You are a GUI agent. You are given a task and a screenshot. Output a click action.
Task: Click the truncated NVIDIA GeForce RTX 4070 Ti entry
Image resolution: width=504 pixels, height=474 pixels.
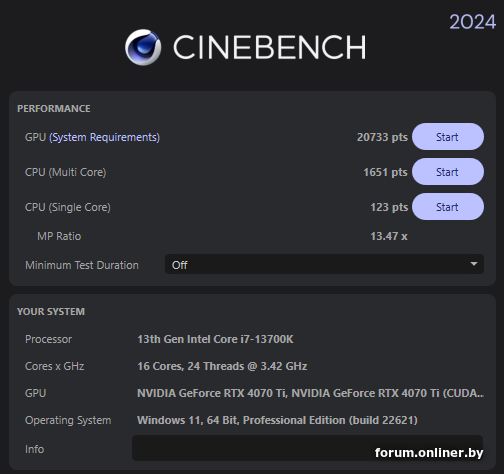[x=310, y=393]
